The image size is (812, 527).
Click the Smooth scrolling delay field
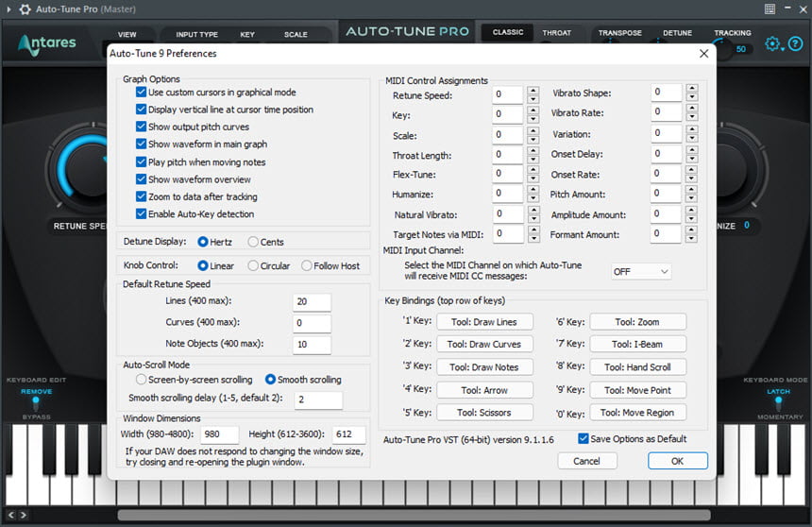click(318, 399)
